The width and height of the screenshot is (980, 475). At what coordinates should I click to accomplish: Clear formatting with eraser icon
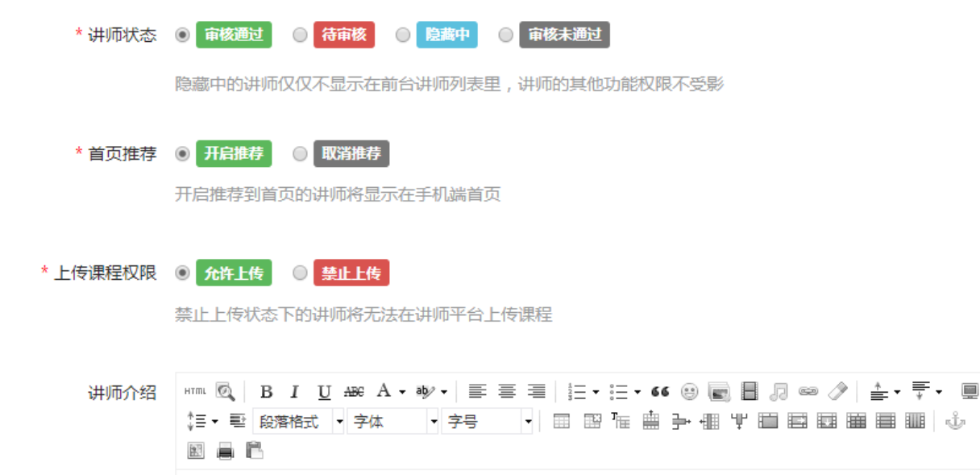[838, 391]
